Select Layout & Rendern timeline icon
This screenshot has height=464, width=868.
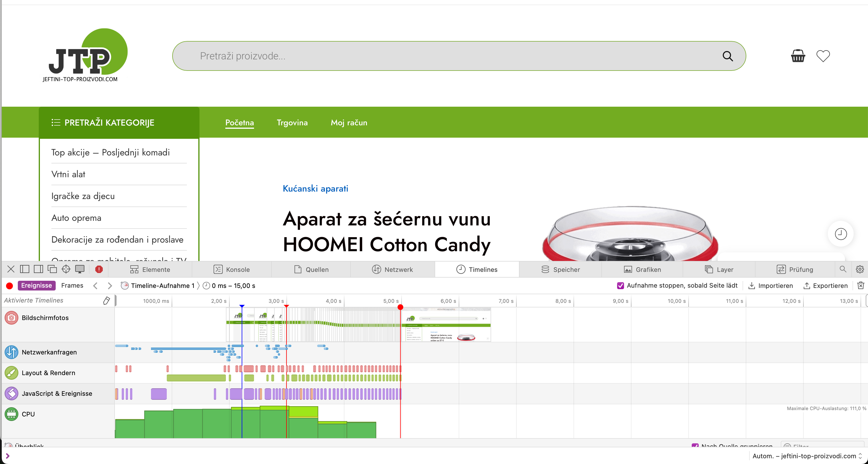11,373
